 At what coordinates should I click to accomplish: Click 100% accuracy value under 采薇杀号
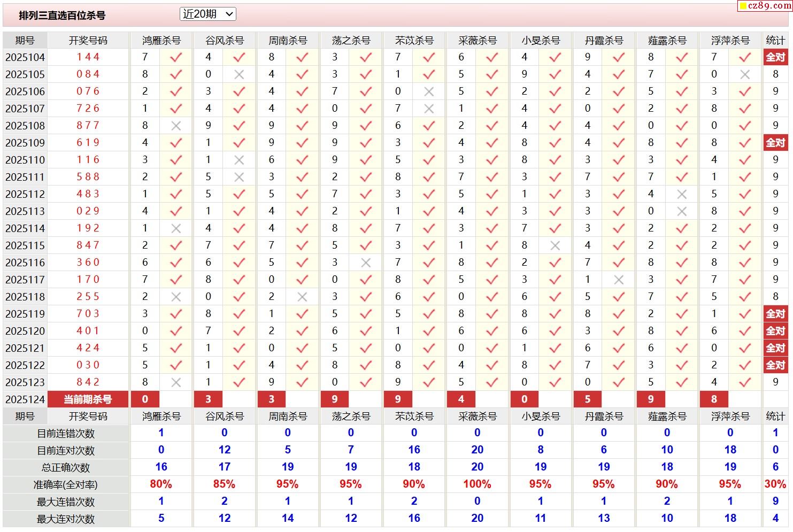(477, 484)
